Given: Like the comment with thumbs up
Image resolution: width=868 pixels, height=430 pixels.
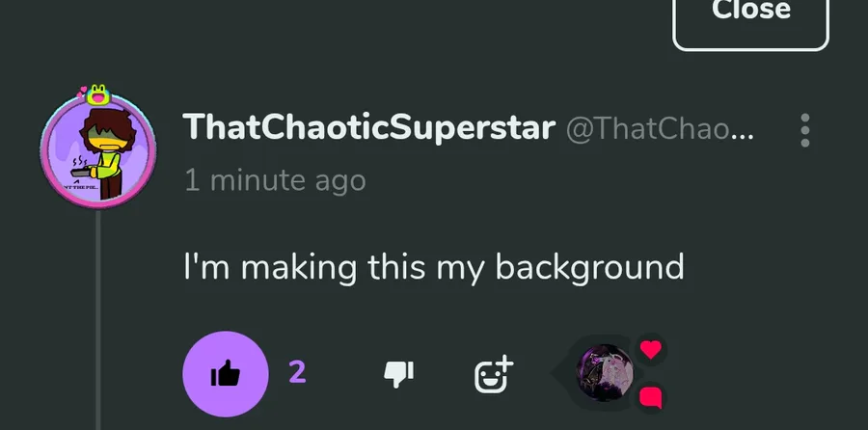Looking at the screenshot, I should (x=226, y=373).
